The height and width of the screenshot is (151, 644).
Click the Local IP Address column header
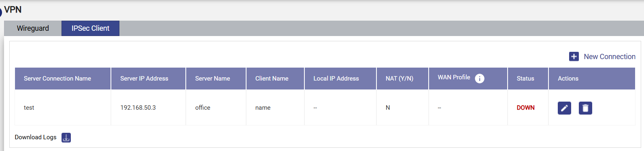point(340,79)
